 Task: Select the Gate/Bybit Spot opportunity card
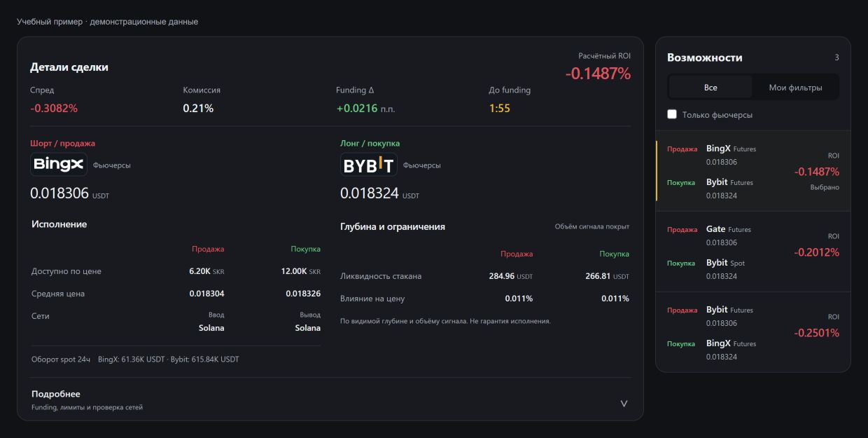(753, 252)
